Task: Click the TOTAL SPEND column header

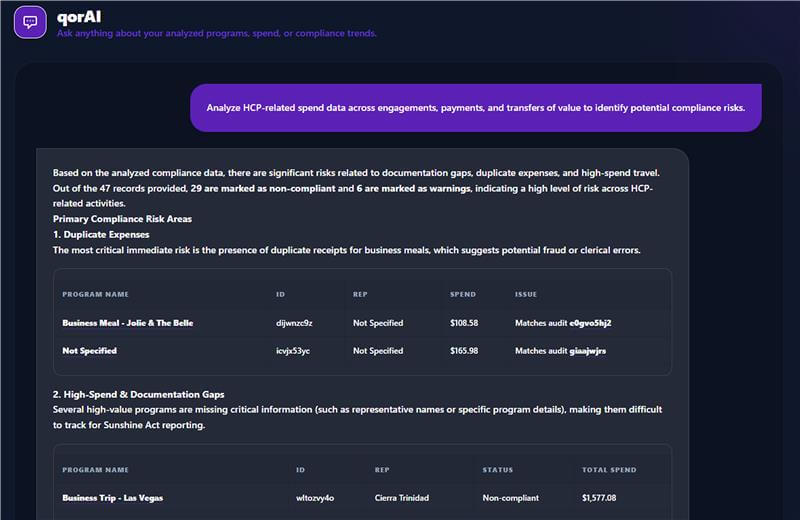Action: tap(609, 469)
